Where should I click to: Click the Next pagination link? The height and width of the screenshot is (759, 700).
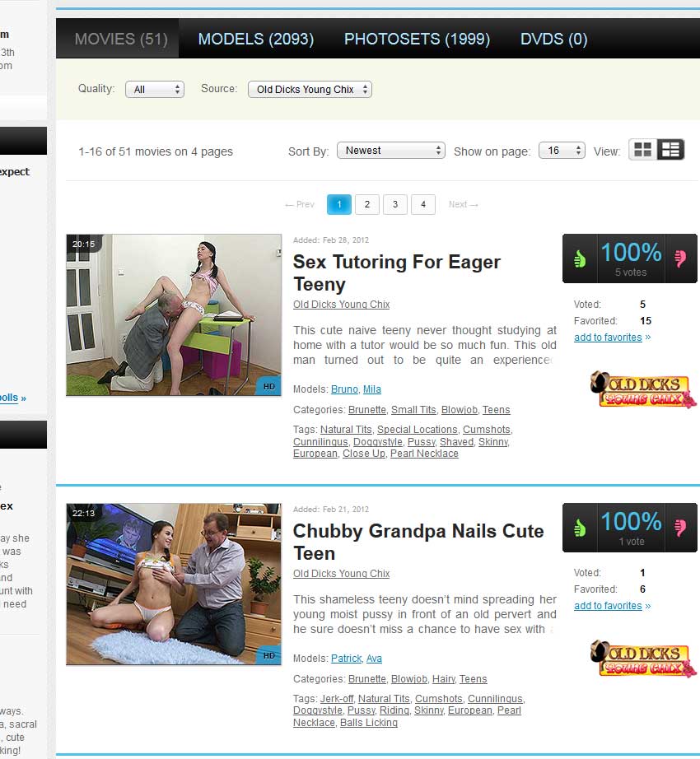point(464,204)
